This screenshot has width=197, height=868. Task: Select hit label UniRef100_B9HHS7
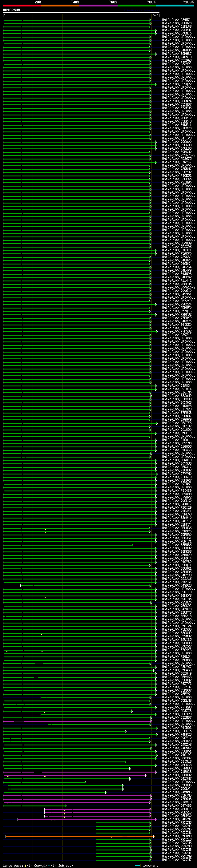point(176,54)
